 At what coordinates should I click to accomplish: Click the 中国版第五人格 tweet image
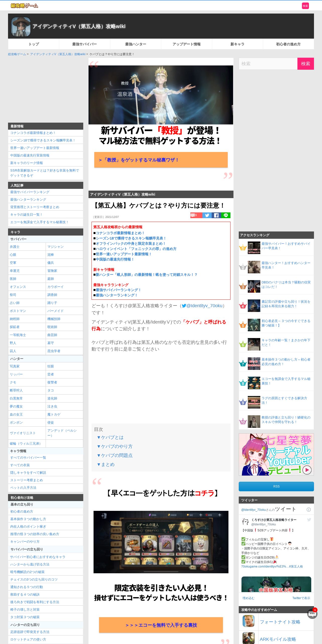click(x=276, y=584)
